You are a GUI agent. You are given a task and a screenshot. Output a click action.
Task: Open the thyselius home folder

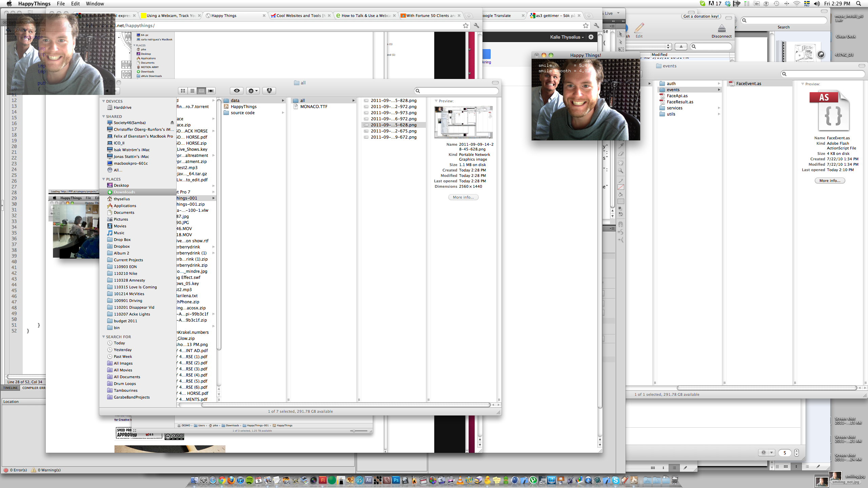pos(138,199)
